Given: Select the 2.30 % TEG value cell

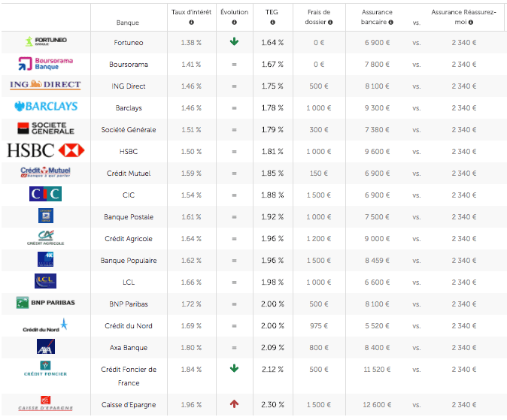Looking at the screenshot, I should coord(272,405).
